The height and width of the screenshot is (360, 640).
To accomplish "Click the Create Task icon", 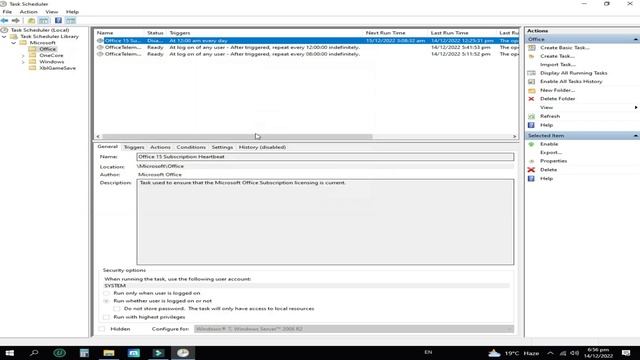I will (x=531, y=56).
